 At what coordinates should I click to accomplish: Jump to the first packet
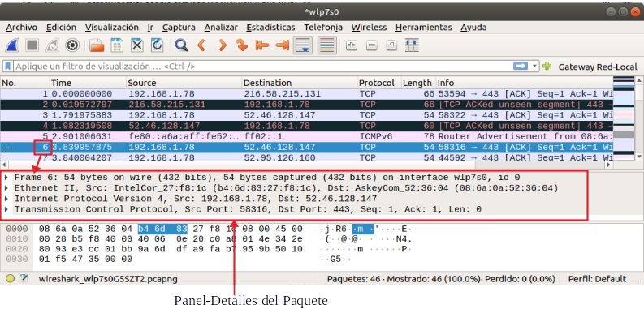tap(262, 45)
